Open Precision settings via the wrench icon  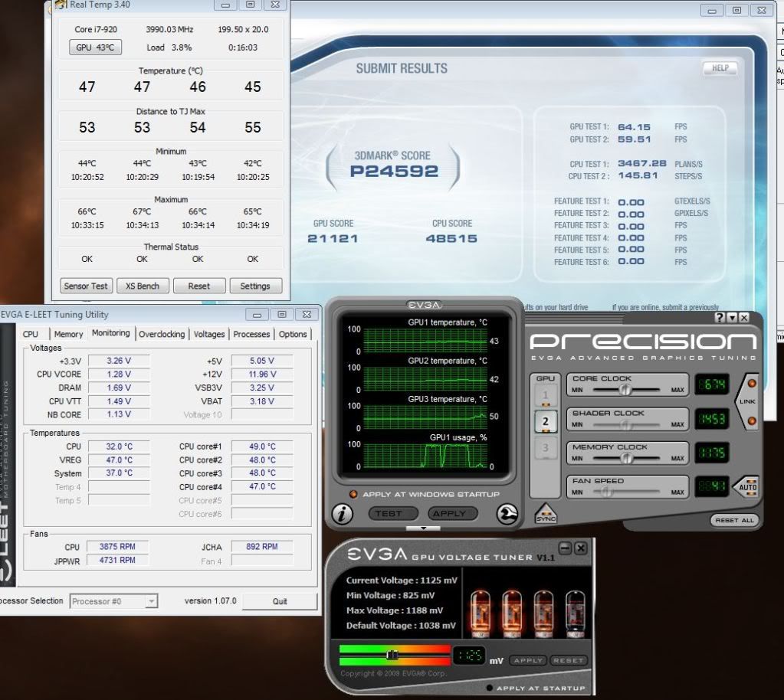pos(507,515)
